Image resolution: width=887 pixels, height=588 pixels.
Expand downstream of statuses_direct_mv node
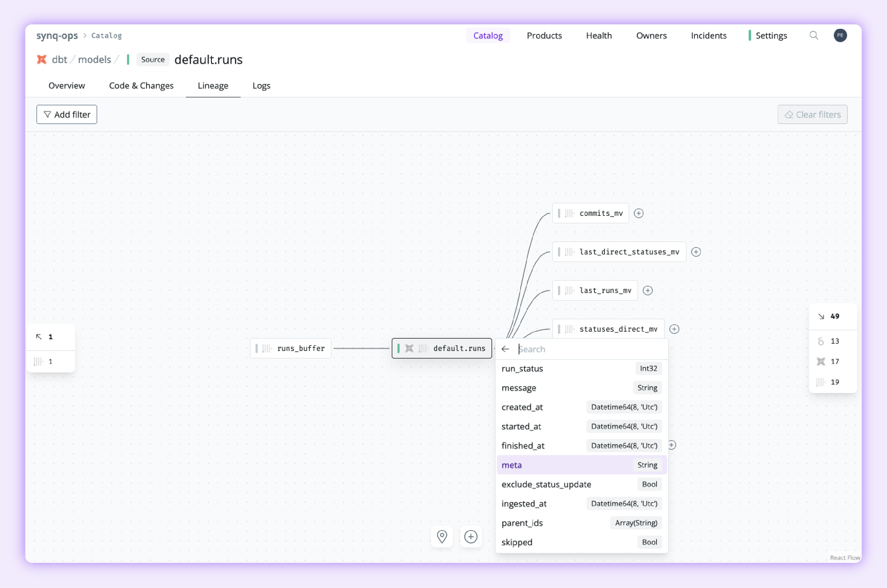click(x=674, y=329)
